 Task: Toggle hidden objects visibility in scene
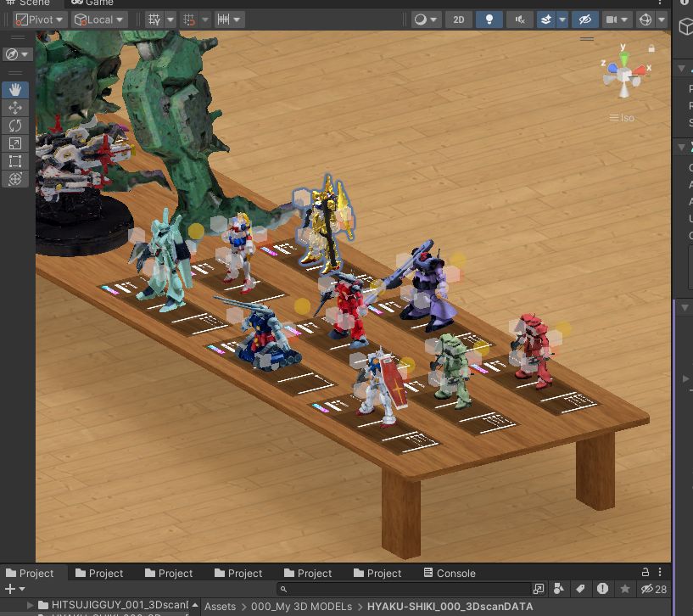pyautogui.click(x=585, y=20)
